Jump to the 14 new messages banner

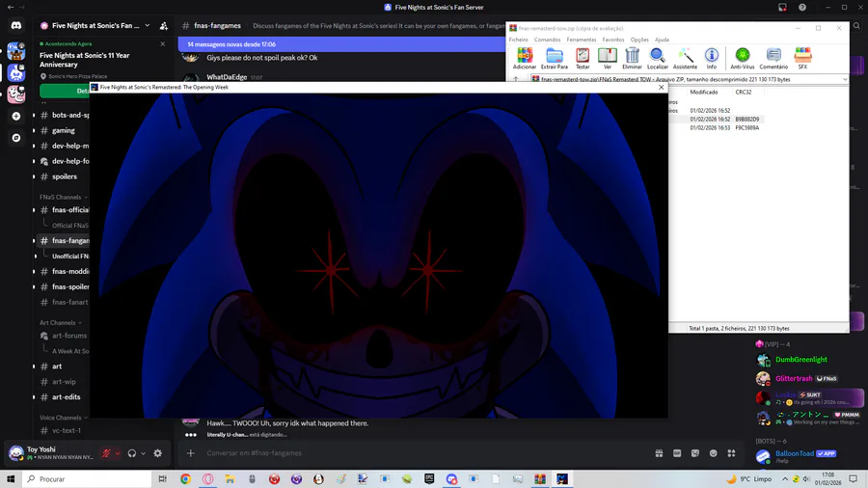pos(341,44)
